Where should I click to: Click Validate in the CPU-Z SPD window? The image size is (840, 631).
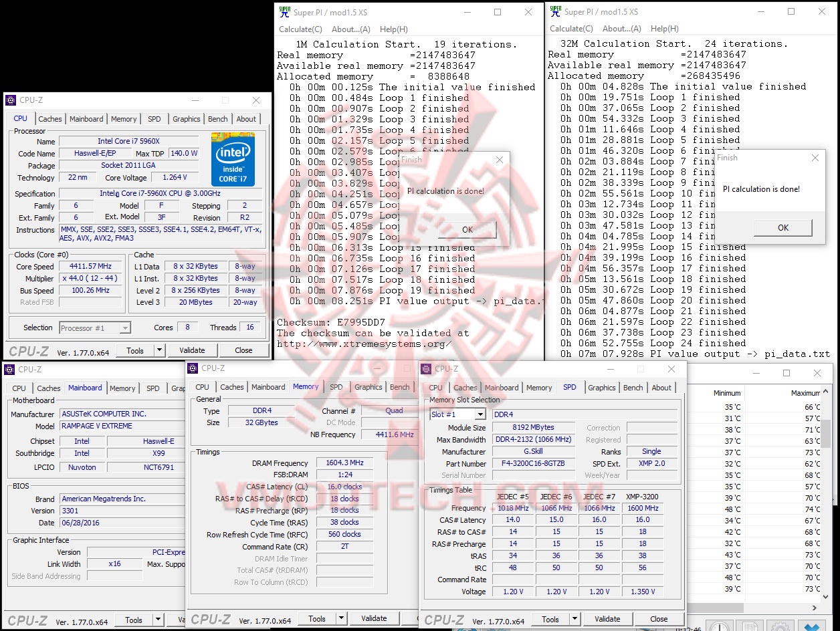click(607, 619)
